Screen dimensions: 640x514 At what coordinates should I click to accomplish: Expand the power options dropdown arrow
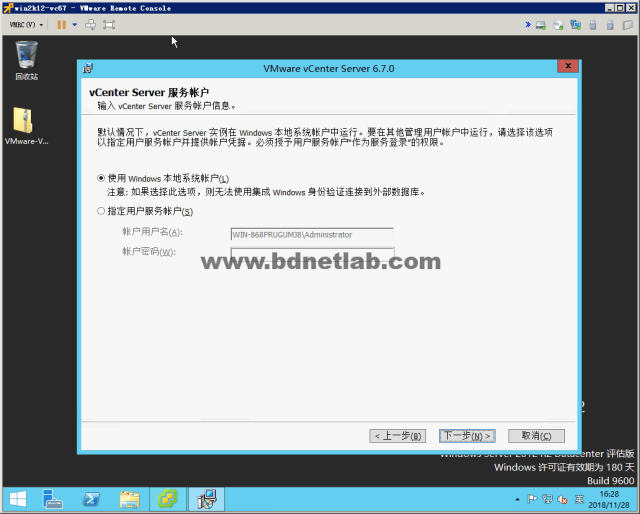75,25
